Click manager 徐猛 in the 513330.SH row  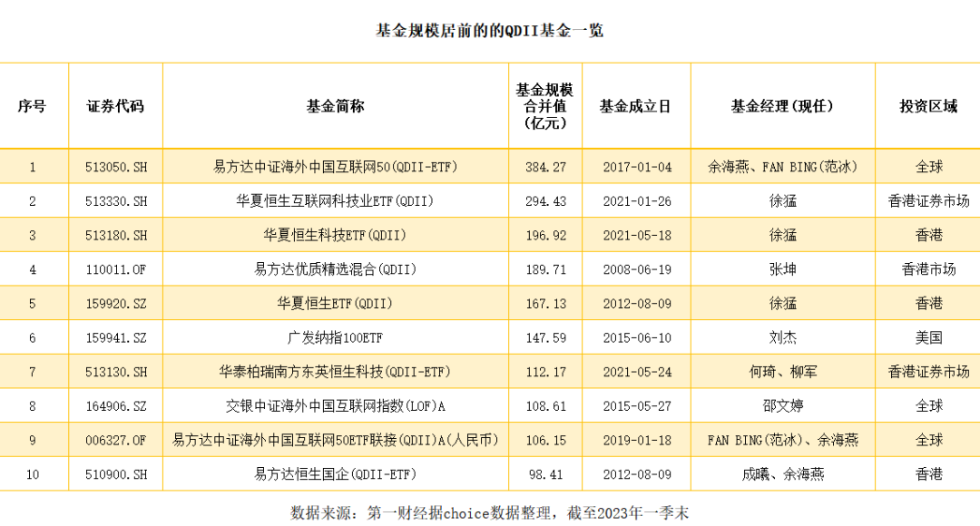782,201
